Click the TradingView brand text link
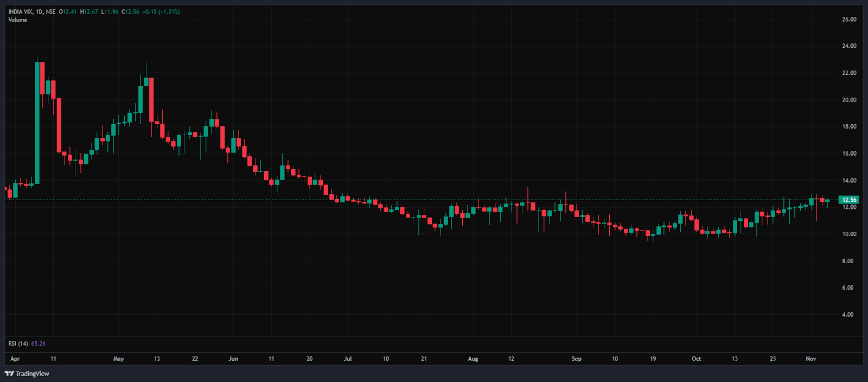This screenshot has width=868, height=382. (32, 373)
